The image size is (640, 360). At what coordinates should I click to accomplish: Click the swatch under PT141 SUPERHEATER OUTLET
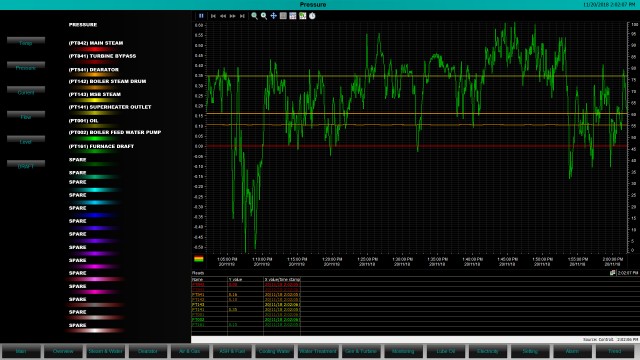[94, 113]
